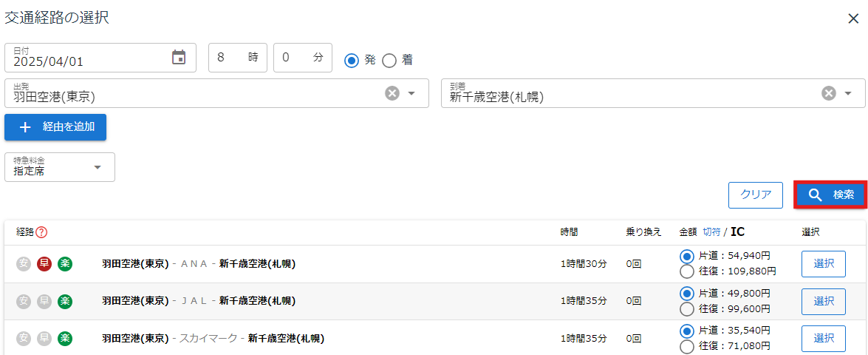Choose 往復 109,880円 for the ANA route

click(x=687, y=271)
